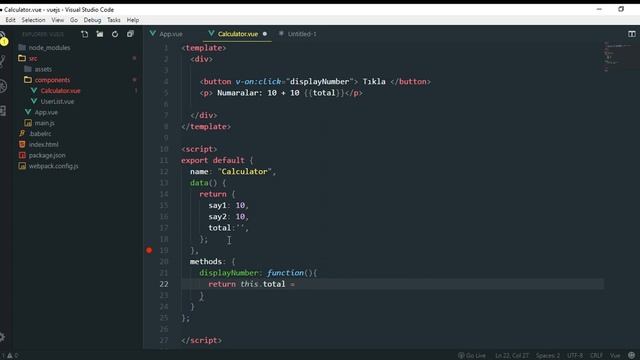Click the New Folder icon in Explorer header
Screen dimensions: 640x360
pos(100,34)
